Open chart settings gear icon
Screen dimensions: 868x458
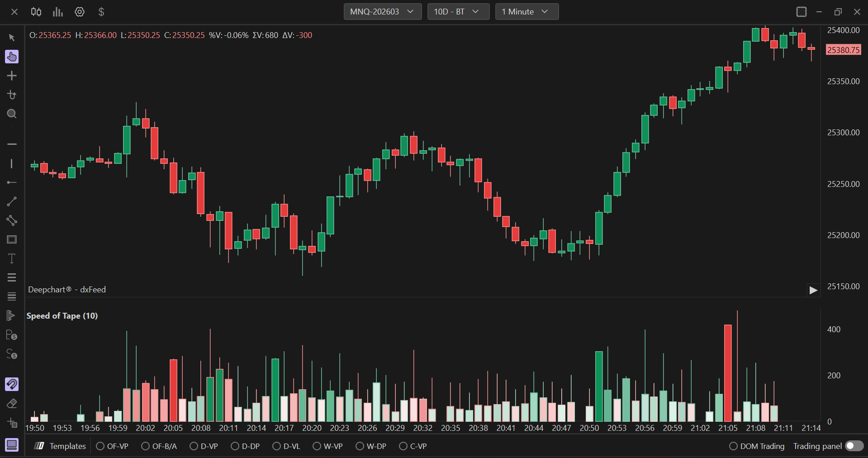tap(80, 12)
